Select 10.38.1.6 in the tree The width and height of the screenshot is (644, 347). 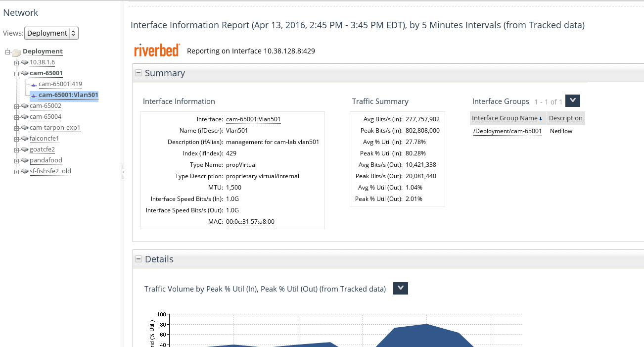click(42, 62)
